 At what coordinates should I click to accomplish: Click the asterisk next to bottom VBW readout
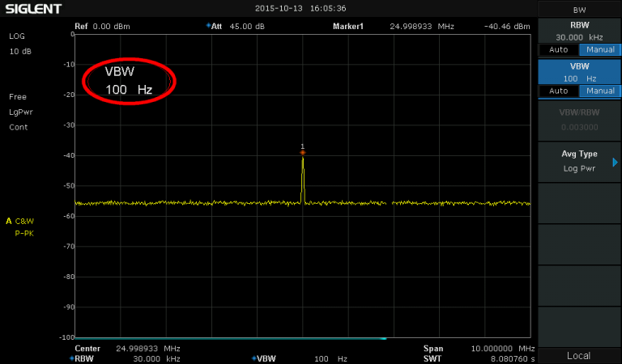(x=253, y=358)
